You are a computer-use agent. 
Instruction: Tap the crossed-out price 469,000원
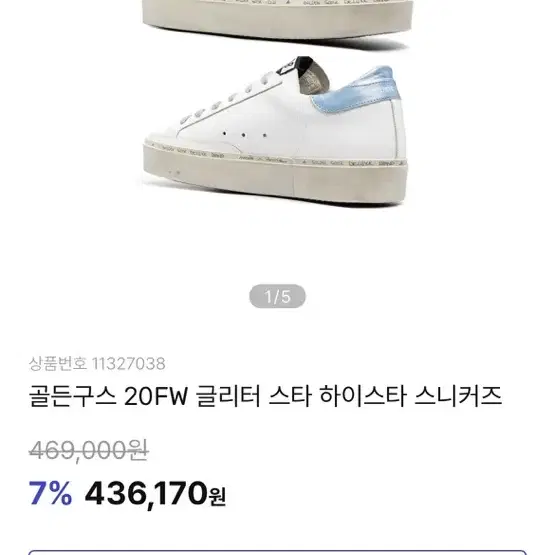[x=88, y=451]
